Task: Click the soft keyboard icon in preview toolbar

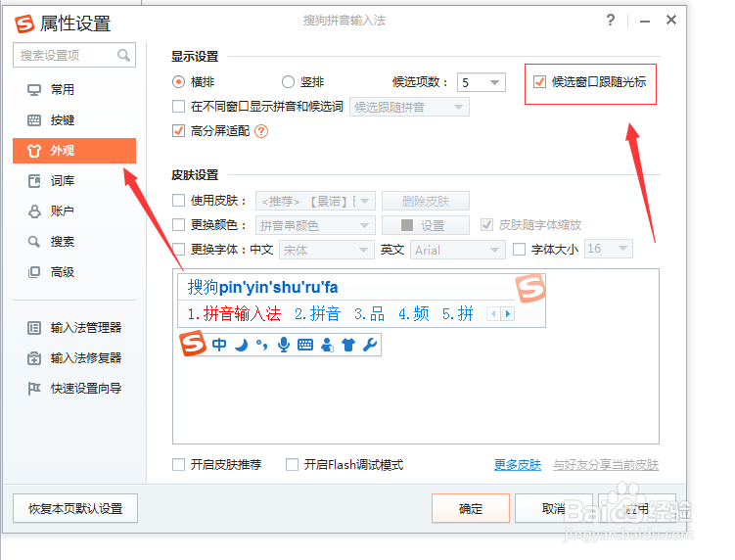Action: click(305, 346)
